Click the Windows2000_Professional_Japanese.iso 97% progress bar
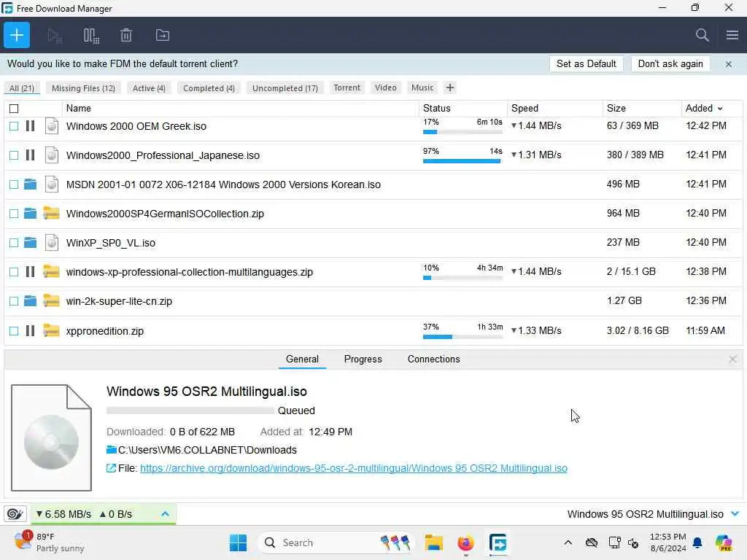The image size is (747, 560). (462, 161)
